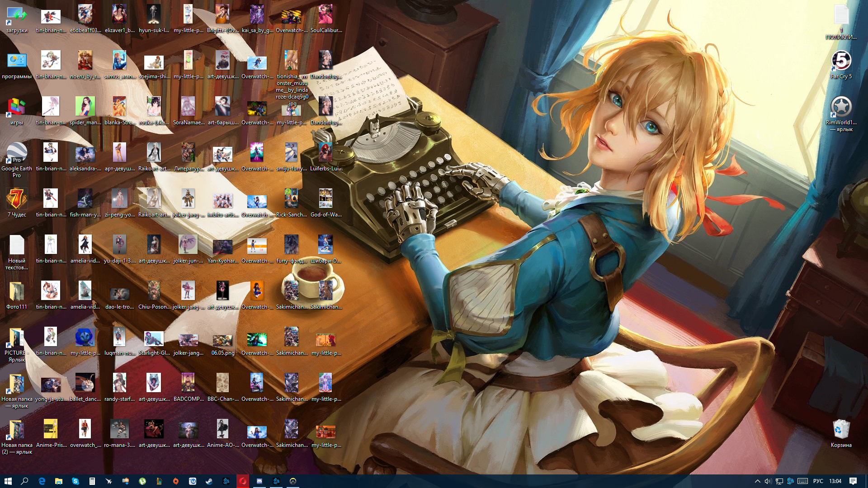
Task: Select the Корзина recycle bin icon
Action: pos(841,432)
